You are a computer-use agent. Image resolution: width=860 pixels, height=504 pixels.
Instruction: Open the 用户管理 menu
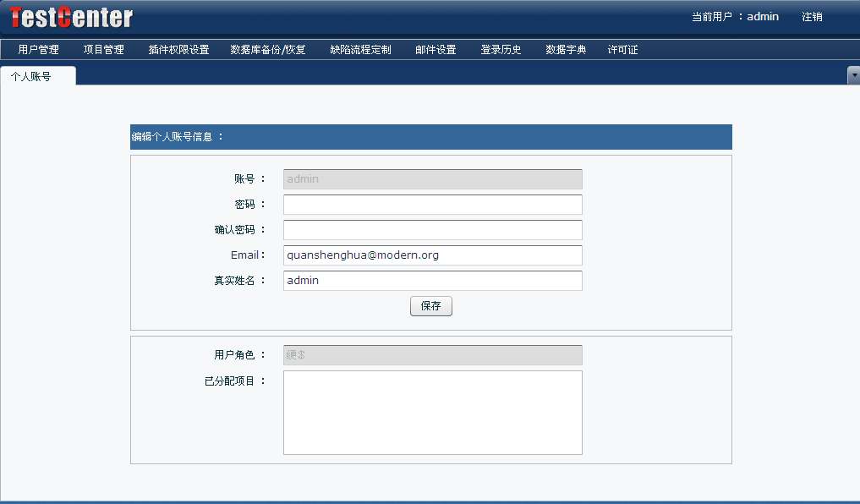[38, 50]
